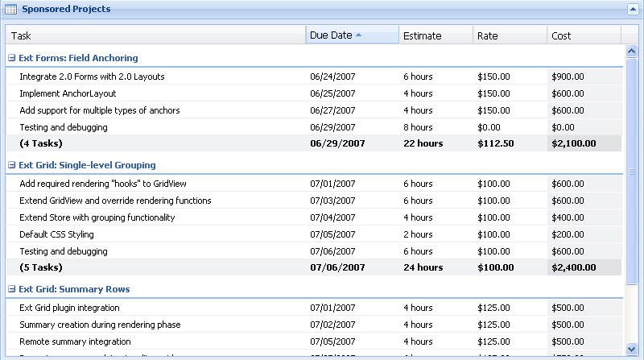644x360 pixels.
Task: Collapse the Ext Grid: Single-level Grouping group
Action: pyautogui.click(x=12, y=165)
